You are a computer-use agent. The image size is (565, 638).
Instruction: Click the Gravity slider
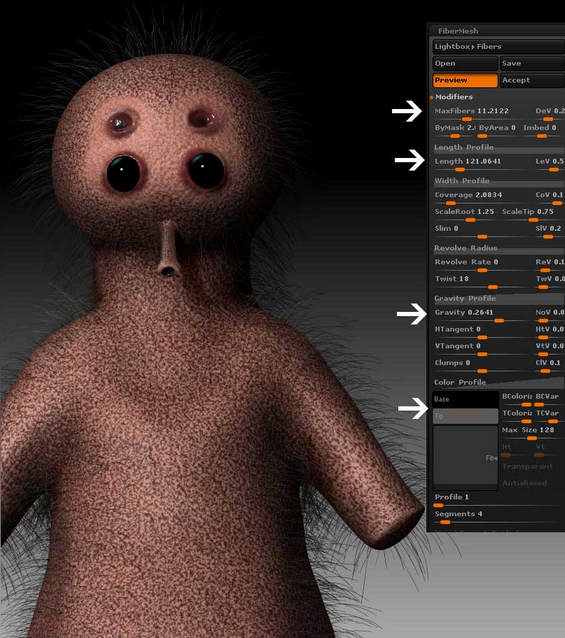(481, 315)
